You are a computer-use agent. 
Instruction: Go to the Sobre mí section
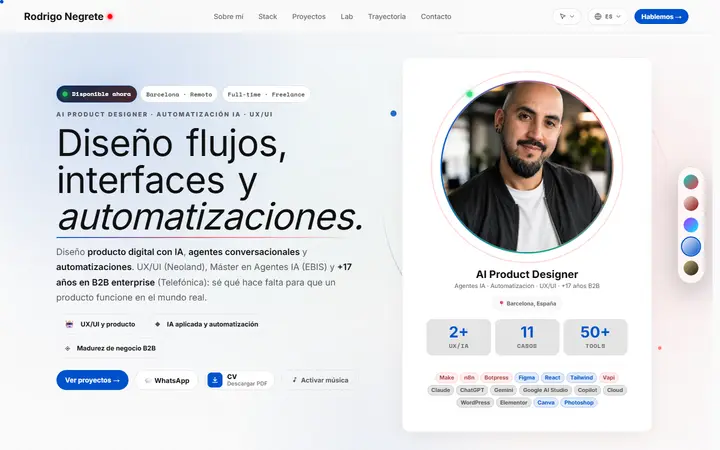(x=228, y=17)
